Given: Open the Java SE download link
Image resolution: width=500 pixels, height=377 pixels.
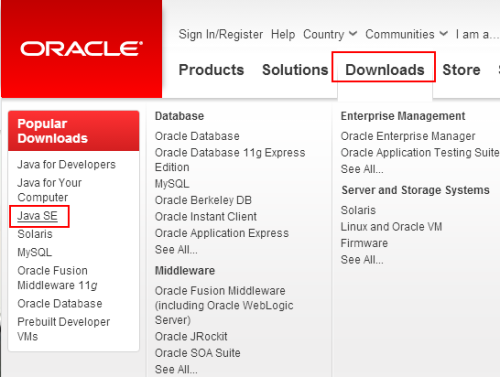Looking at the screenshot, I should [x=37, y=216].
